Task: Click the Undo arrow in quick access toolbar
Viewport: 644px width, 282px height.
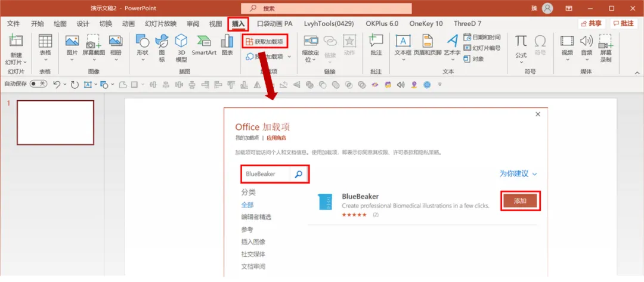Action: coord(57,85)
